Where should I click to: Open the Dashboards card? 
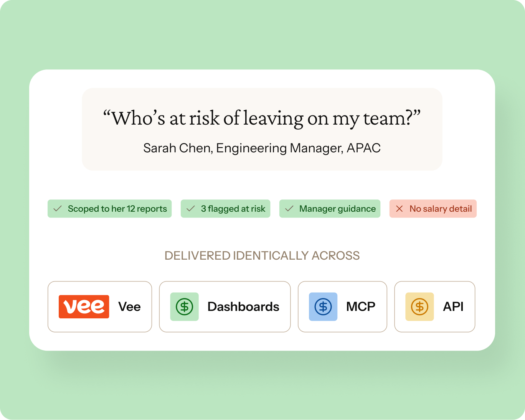tap(225, 306)
